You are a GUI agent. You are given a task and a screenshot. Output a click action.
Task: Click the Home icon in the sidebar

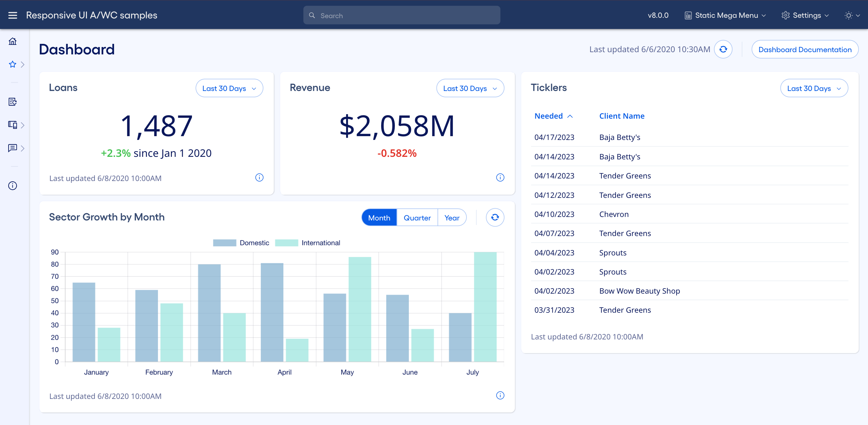pos(12,41)
